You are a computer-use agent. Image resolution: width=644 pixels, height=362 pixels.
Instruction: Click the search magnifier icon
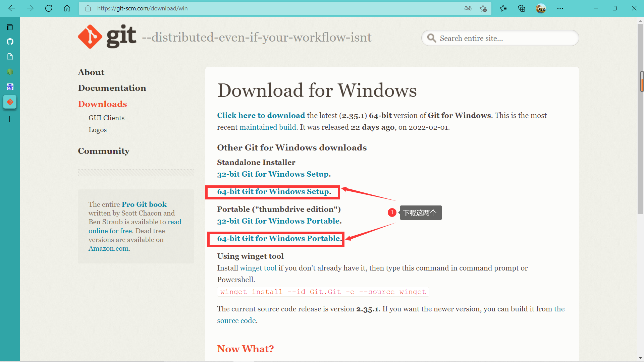click(x=432, y=38)
